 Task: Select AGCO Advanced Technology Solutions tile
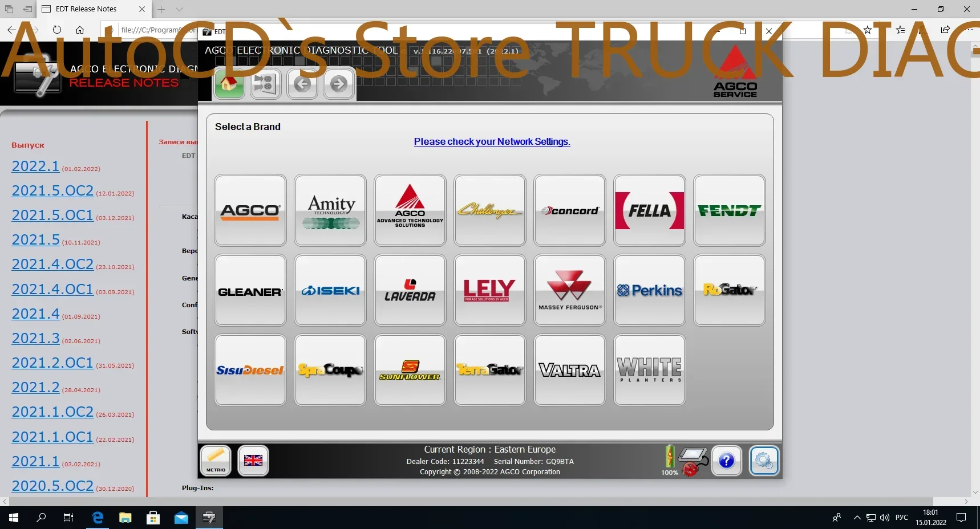(410, 210)
